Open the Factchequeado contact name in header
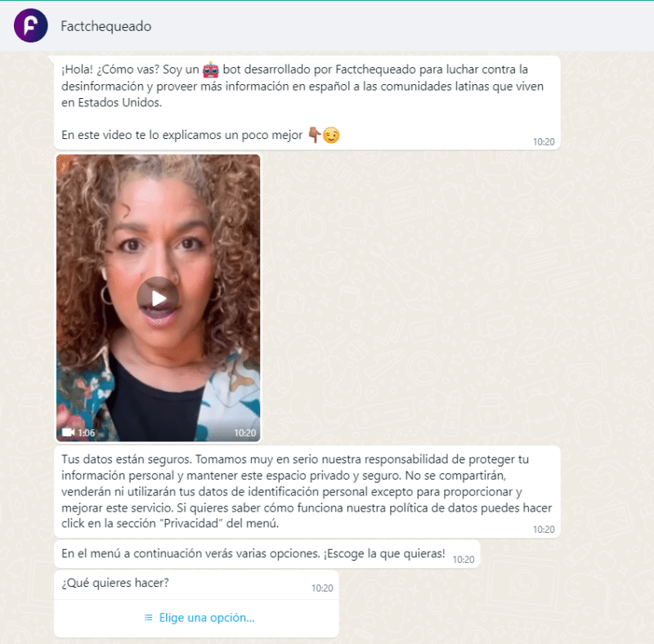654x644 pixels. tap(106, 26)
